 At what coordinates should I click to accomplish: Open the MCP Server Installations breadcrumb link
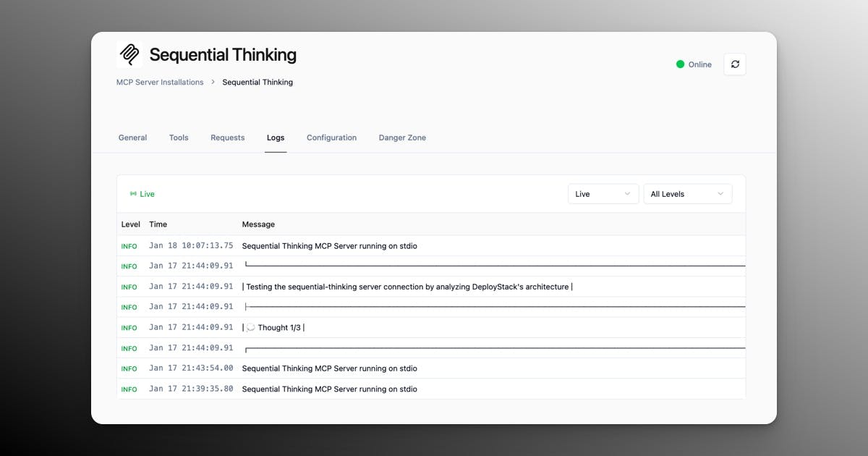pos(159,82)
